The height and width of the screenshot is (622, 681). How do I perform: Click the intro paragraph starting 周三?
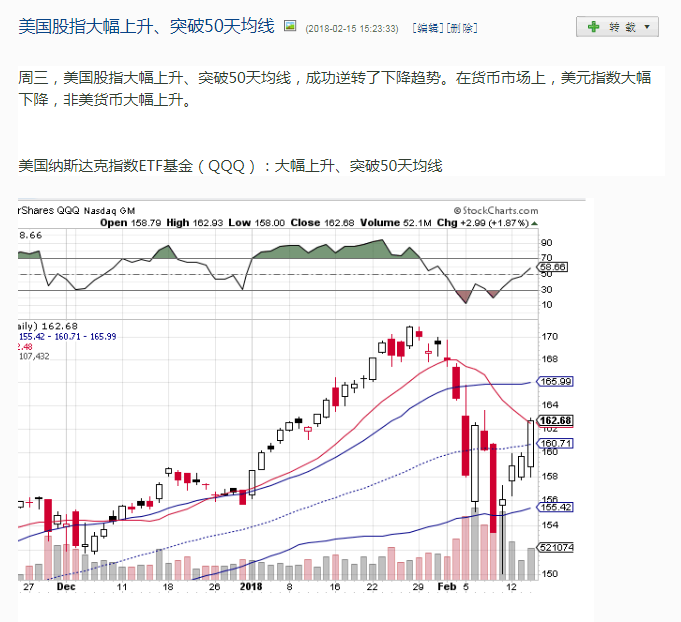334,89
